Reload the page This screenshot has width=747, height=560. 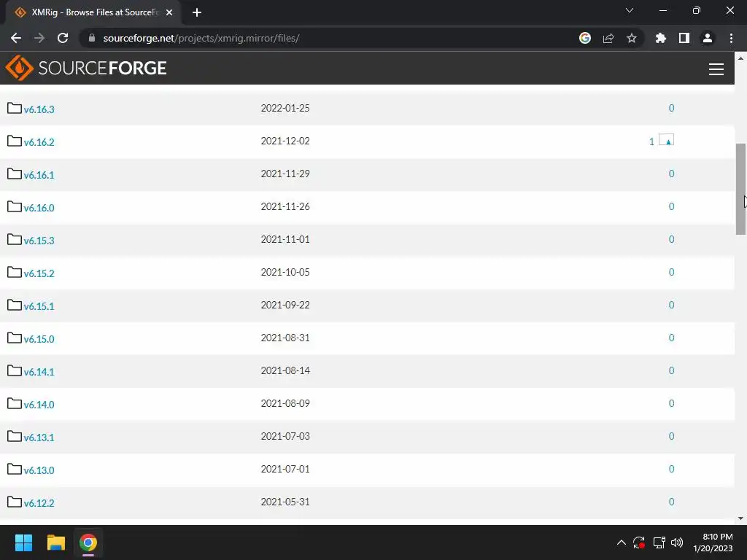pos(63,38)
